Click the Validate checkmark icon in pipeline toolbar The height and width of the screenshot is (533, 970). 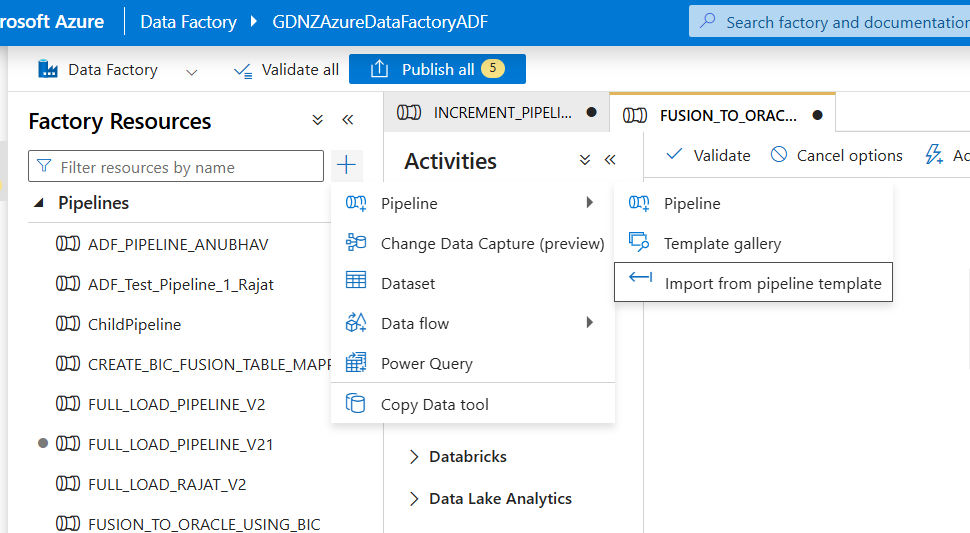pos(674,154)
